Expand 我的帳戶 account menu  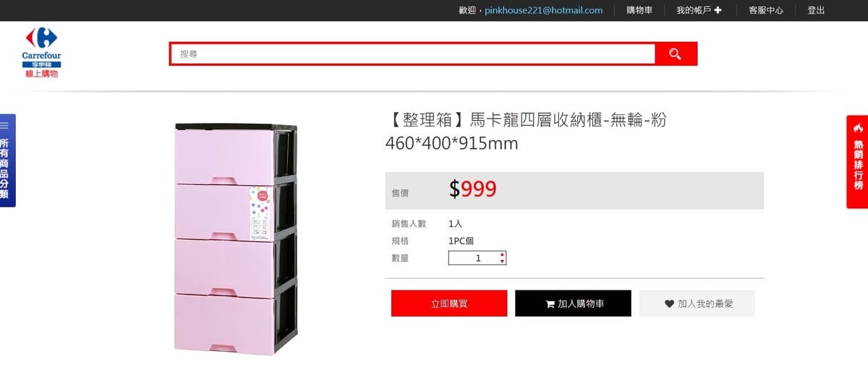(699, 10)
